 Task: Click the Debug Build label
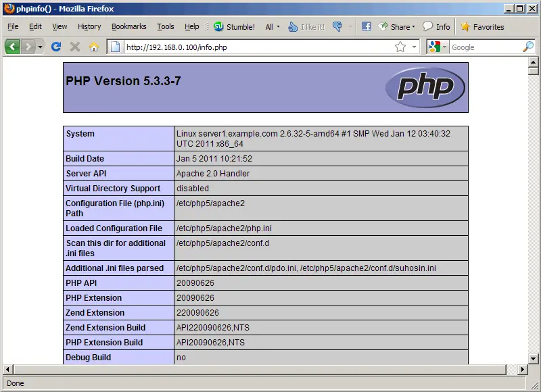coord(89,357)
